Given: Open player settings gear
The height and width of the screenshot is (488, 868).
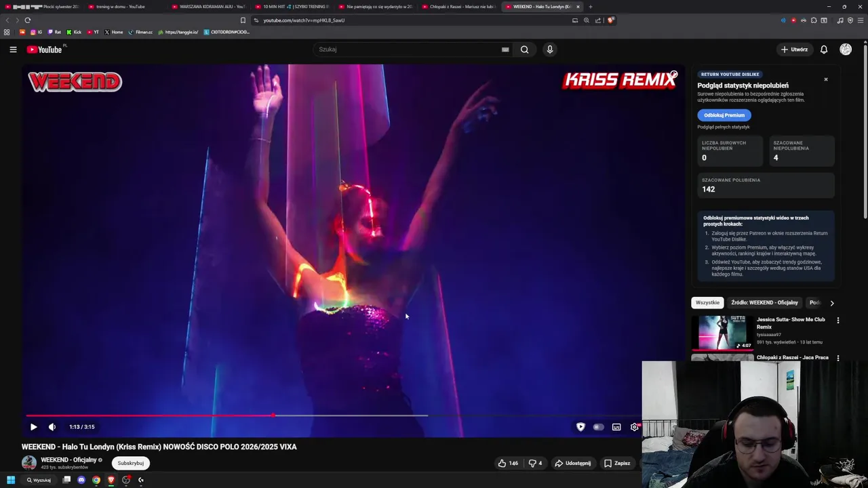Looking at the screenshot, I should click(635, 427).
